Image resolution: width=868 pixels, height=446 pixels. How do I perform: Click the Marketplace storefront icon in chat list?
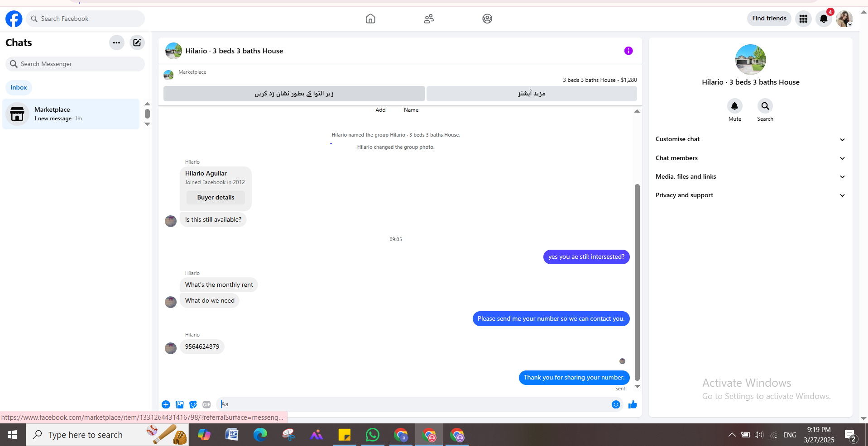coord(17,114)
